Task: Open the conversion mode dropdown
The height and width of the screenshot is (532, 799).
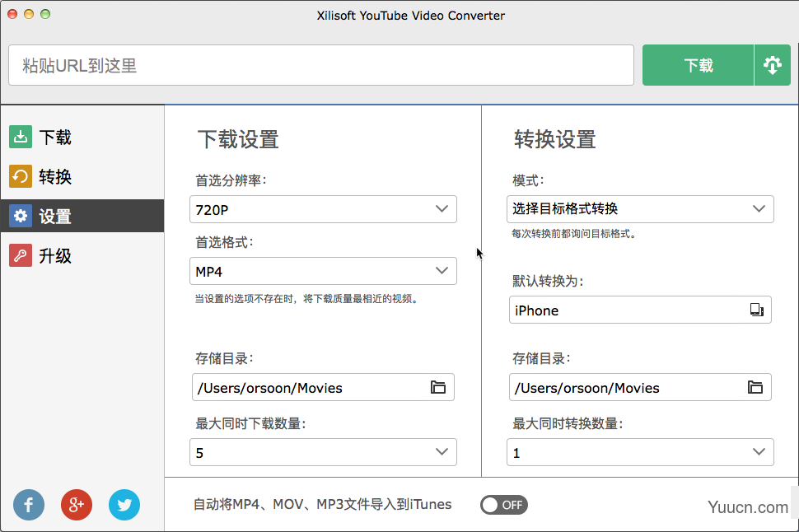Action: 640,209
